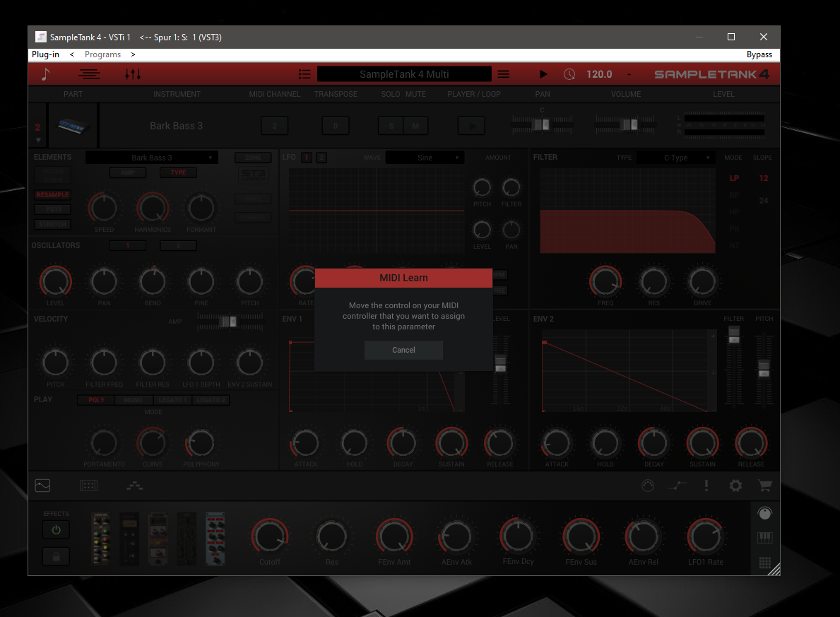This screenshot has height=617, width=840.
Task: Toggle plug-in Bypass
Action: (x=759, y=54)
